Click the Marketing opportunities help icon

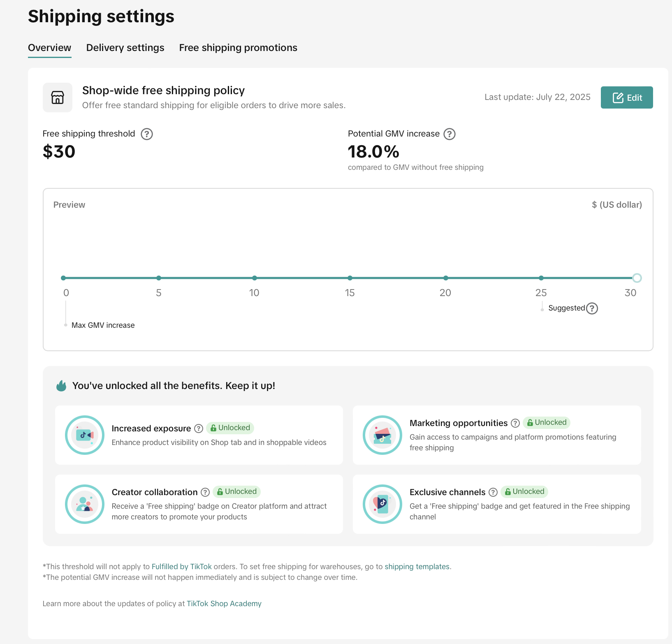tap(515, 423)
